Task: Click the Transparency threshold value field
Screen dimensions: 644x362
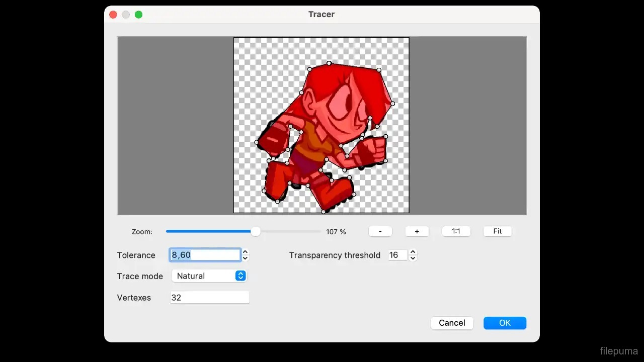Action: pos(397,255)
